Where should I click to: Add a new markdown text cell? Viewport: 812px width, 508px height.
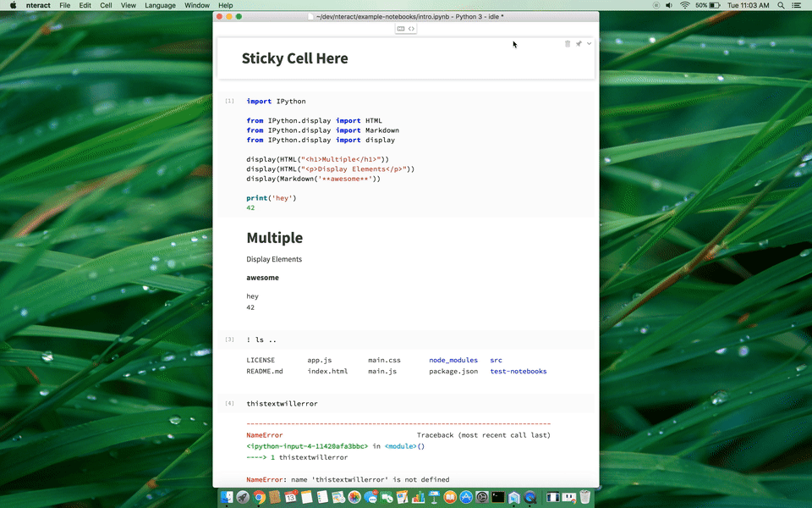click(400, 29)
